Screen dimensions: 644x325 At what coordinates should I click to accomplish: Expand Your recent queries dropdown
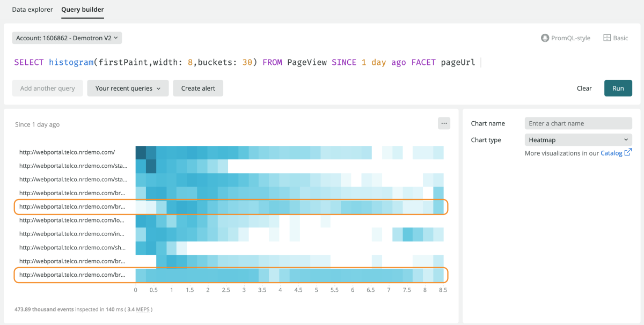pos(128,88)
